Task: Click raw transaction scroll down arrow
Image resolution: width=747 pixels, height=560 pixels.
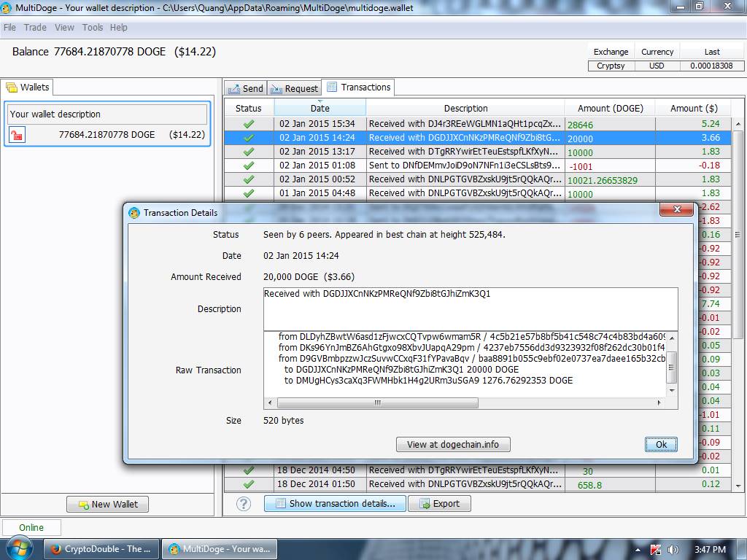Action: 672,391
